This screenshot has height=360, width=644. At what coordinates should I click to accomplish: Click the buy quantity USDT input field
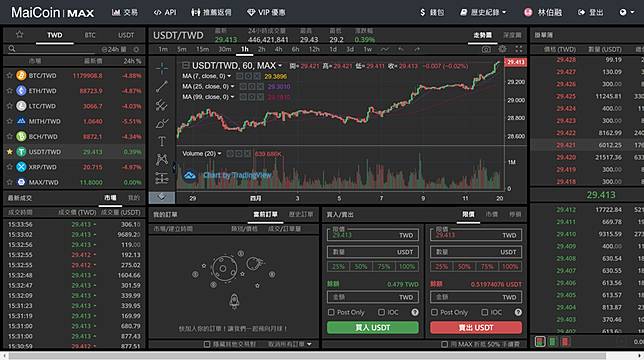pyautogui.click(x=373, y=252)
